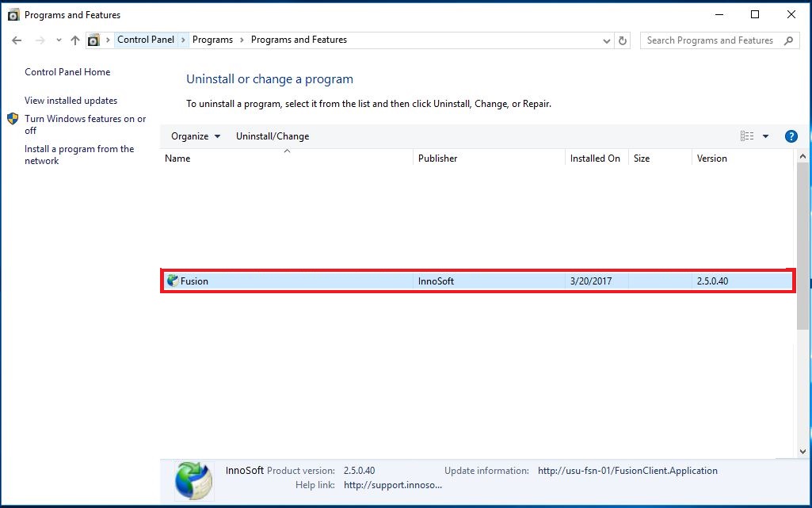
Task: Click the change view icon
Action: (747, 136)
